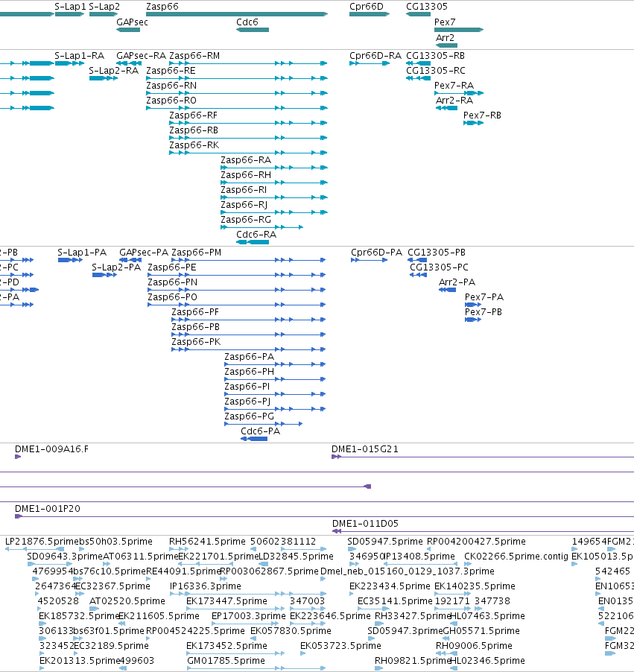Select transcript Zasp66-RE
This screenshot has height=672, width=634.
[x=171, y=71]
